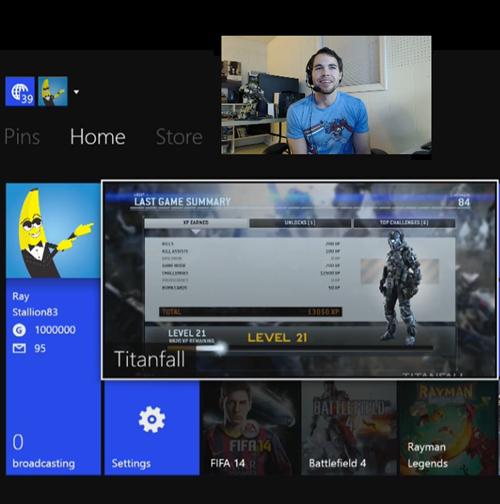Open the large banana avatar profile picture
The width and height of the screenshot is (500, 504).
(x=53, y=230)
